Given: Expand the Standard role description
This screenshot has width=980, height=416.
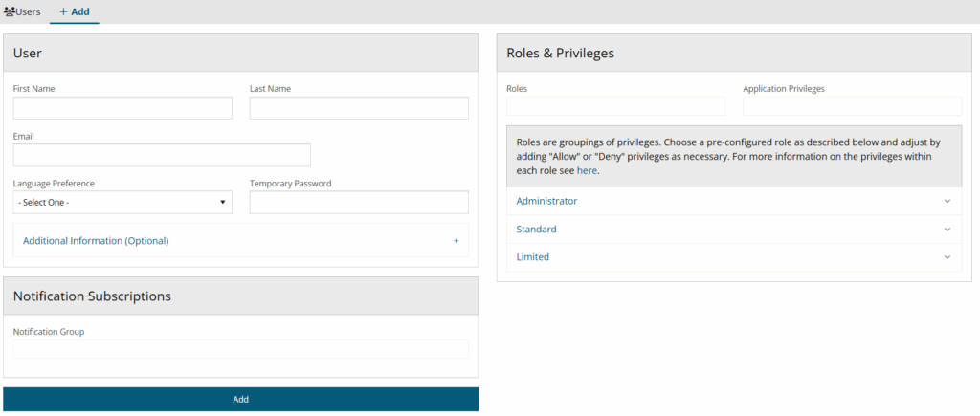Looking at the screenshot, I should [536, 230].
